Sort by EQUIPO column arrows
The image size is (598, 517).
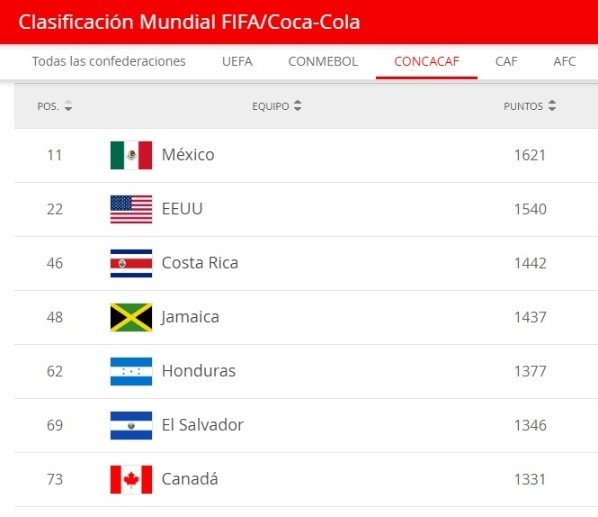click(298, 106)
